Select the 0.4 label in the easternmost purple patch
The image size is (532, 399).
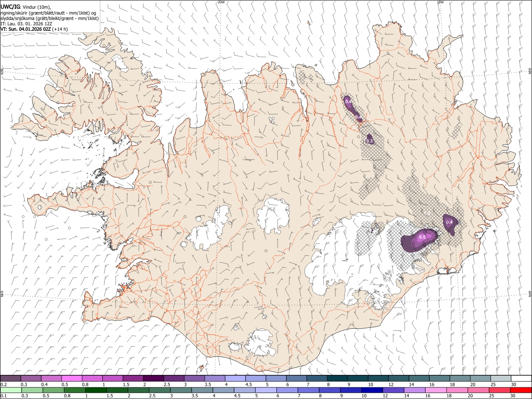449,222
